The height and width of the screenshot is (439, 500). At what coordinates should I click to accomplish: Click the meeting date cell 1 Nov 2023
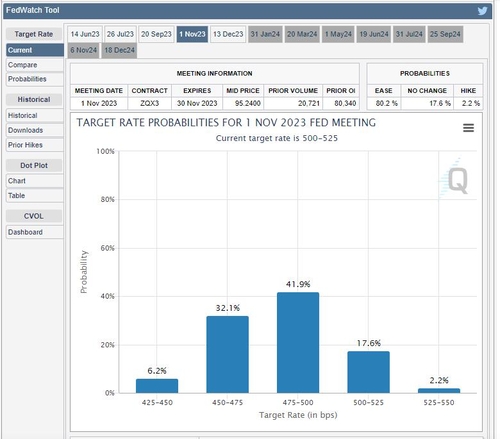click(99, 103)
